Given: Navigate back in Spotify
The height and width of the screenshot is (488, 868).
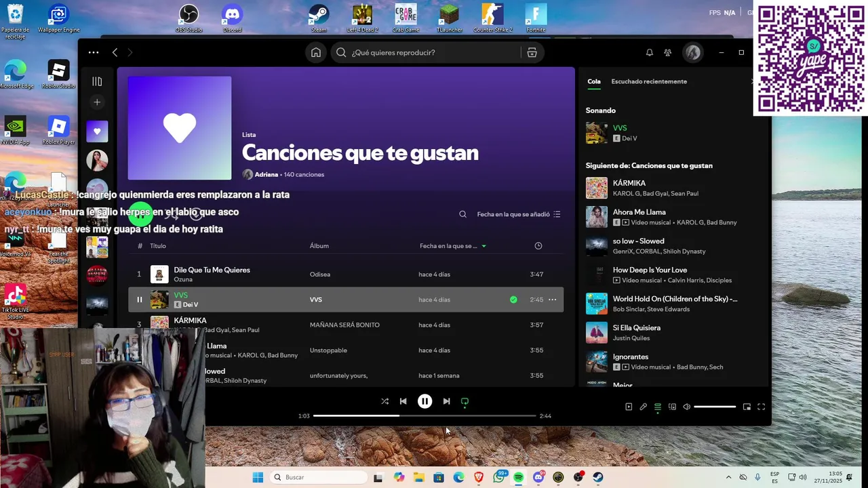Looking at the screenshot, I should (x=115, y=52).
